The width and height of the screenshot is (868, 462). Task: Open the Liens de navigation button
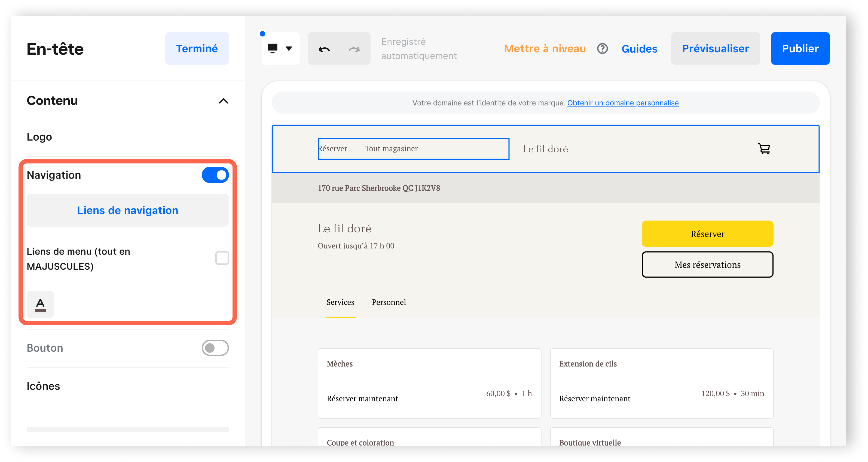coord(127,210)
